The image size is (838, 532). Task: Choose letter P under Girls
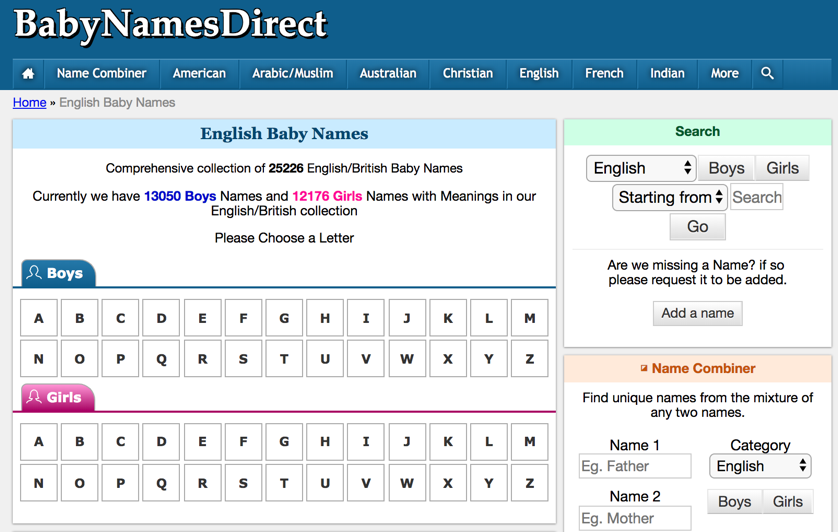[121, 483]
